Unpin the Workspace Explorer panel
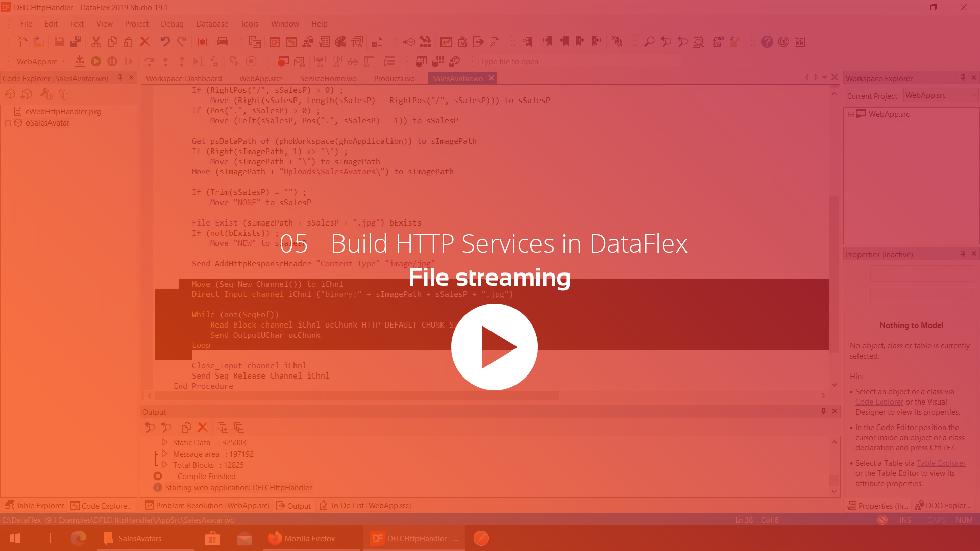980x551 pixels. (x=963, y=78)
